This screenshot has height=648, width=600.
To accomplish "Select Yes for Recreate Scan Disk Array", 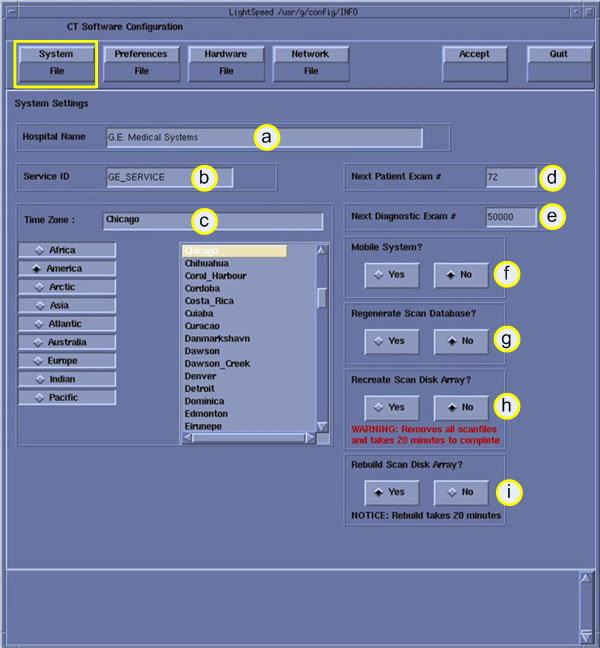I will (x=390, y=408).
